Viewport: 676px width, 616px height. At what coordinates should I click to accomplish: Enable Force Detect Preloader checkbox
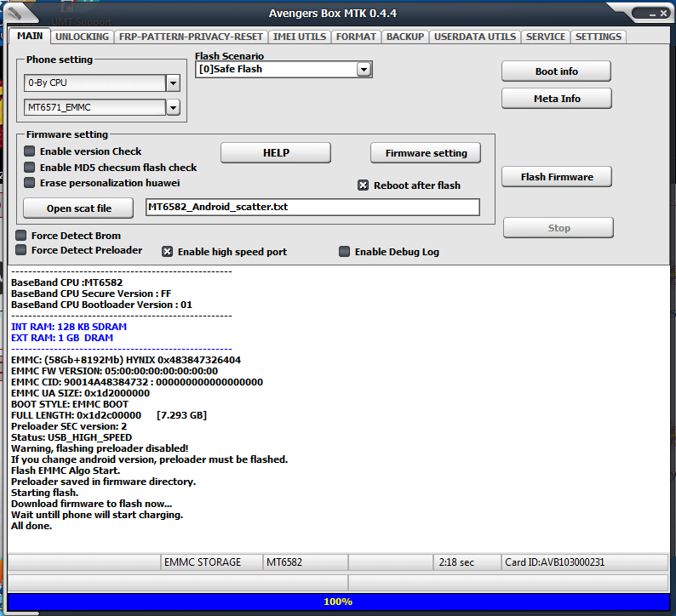[x=20, y=250]
